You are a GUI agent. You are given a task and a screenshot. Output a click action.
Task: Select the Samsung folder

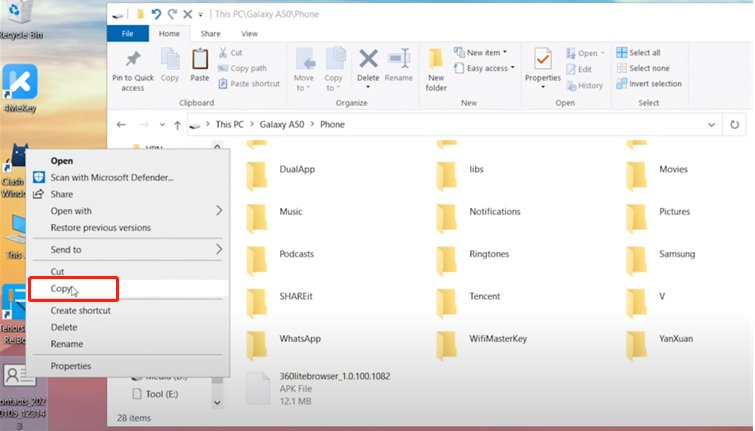point(662,260)
